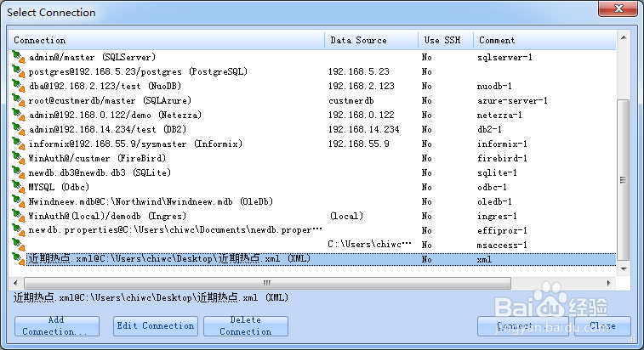Viewport: 644px width, 350px height.
Task: Select WinAuth@/custmer (FireBird) connection text
Action: pos(97,158)
